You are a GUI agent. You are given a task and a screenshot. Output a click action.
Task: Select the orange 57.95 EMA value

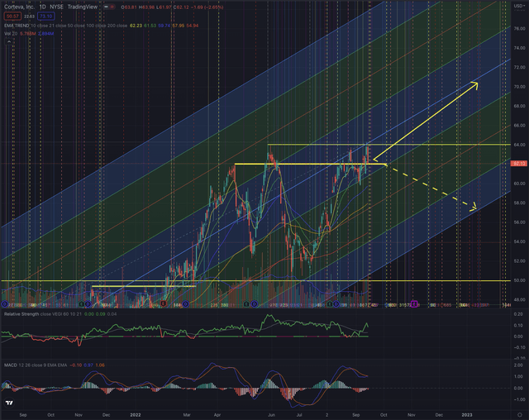coord(179,26)
